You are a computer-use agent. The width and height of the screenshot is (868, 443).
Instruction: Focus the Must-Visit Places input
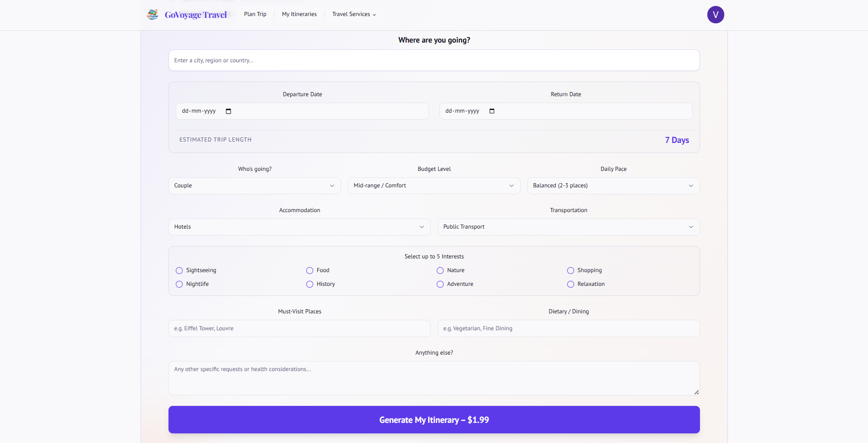click(299, 328)
